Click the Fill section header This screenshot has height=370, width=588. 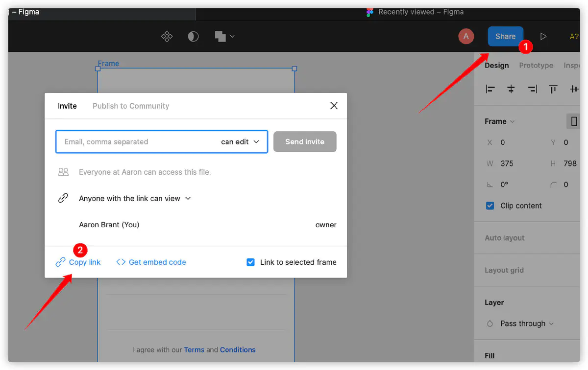(x=490, y=356)
